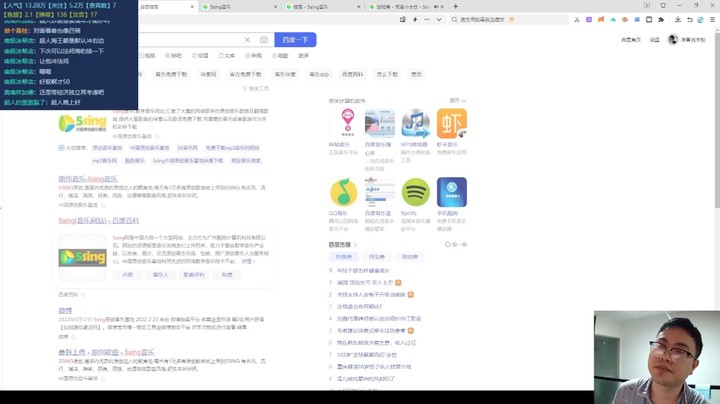Open a new browser tab with plus icon

point(456,6)
